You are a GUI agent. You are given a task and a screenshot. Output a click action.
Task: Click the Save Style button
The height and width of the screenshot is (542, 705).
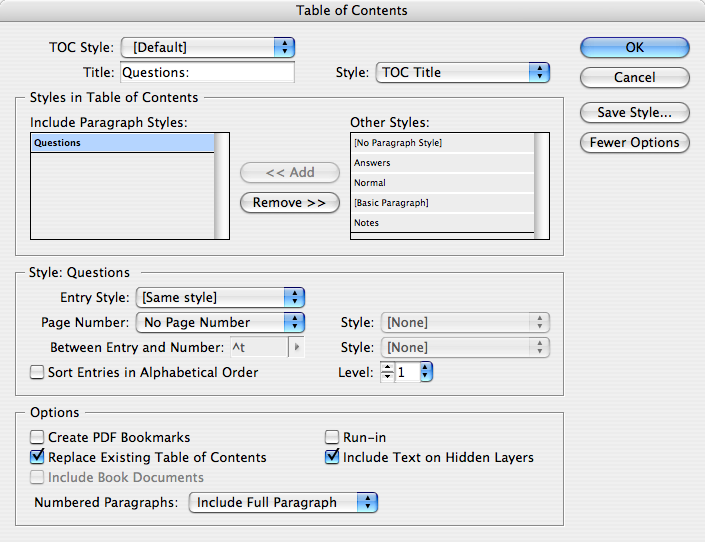634,112
